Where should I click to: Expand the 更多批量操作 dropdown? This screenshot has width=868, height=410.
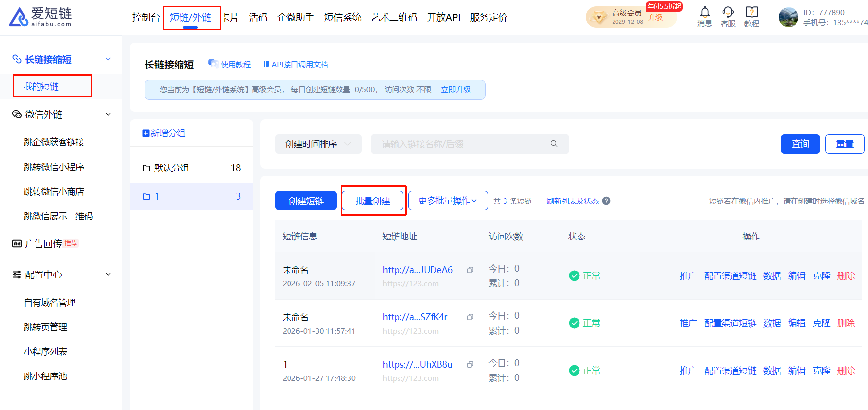pos(448,201)
